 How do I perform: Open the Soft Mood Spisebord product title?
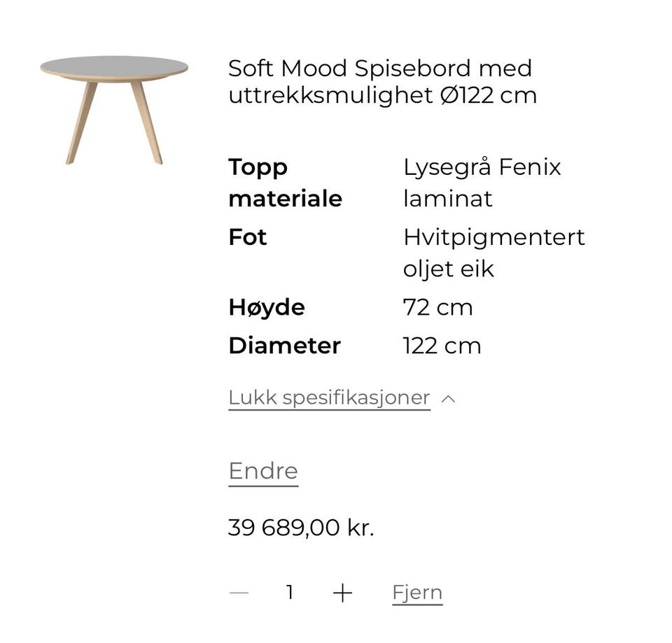(382, 81)
